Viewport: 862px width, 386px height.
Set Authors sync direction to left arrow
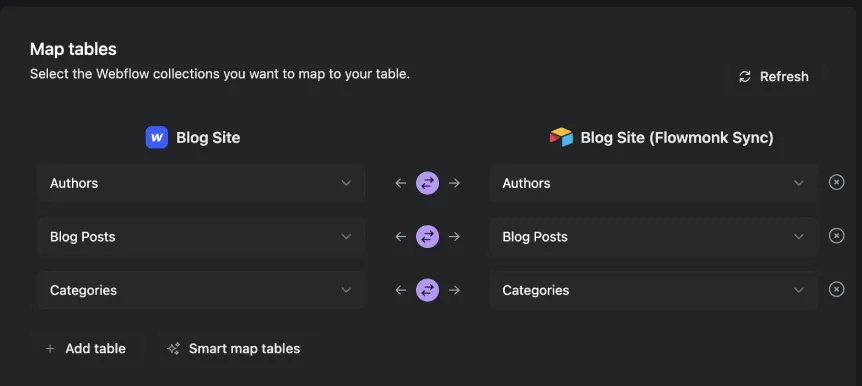(401, 183)
